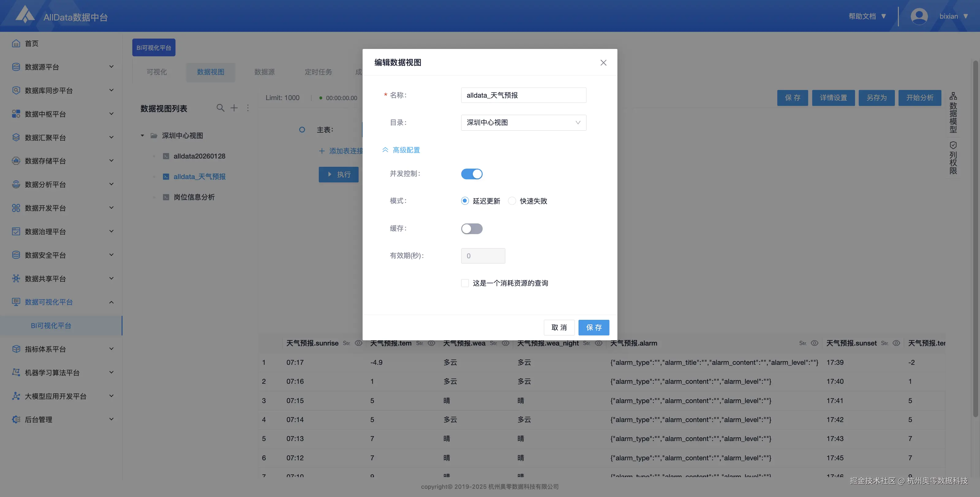The image size is (980, 497).
Task: Enable the 缓存 toggle switch
Action: [x=472, y=229]
